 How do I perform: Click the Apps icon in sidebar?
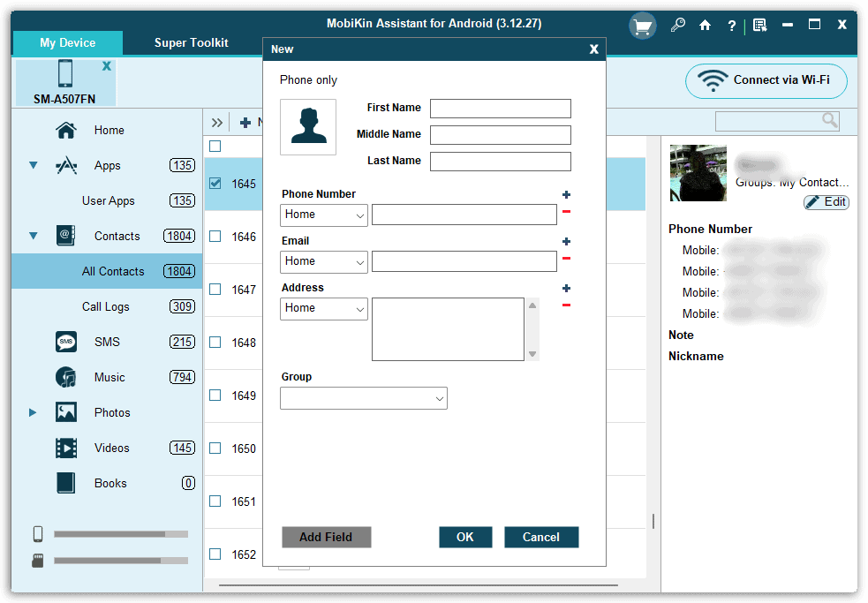(x=66, y=166)
